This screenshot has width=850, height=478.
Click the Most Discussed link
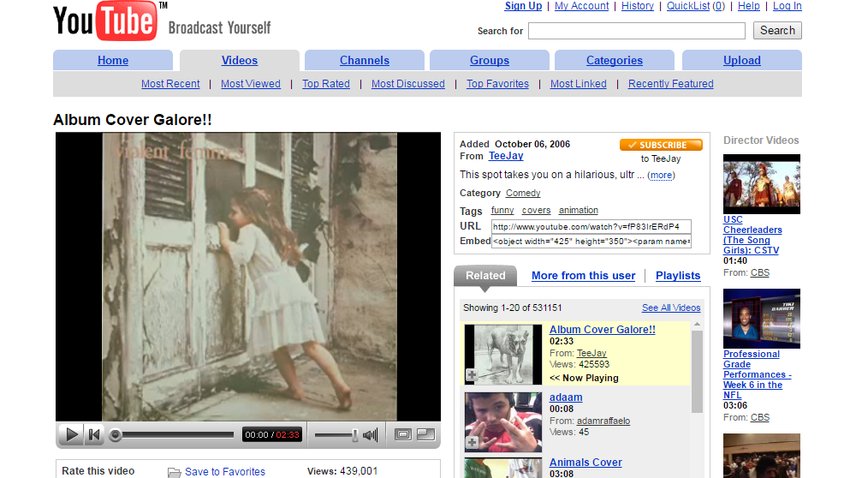click(x=408, y=84)
